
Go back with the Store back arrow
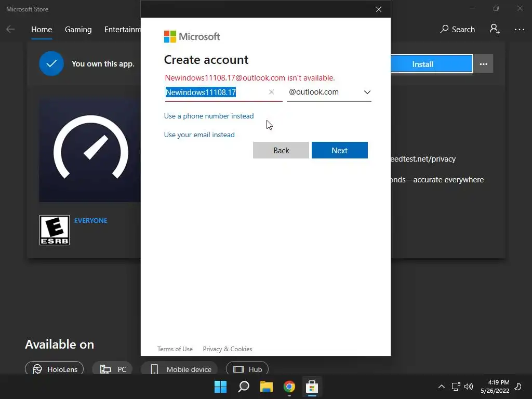pyautogui.click(x=10, y=29)
